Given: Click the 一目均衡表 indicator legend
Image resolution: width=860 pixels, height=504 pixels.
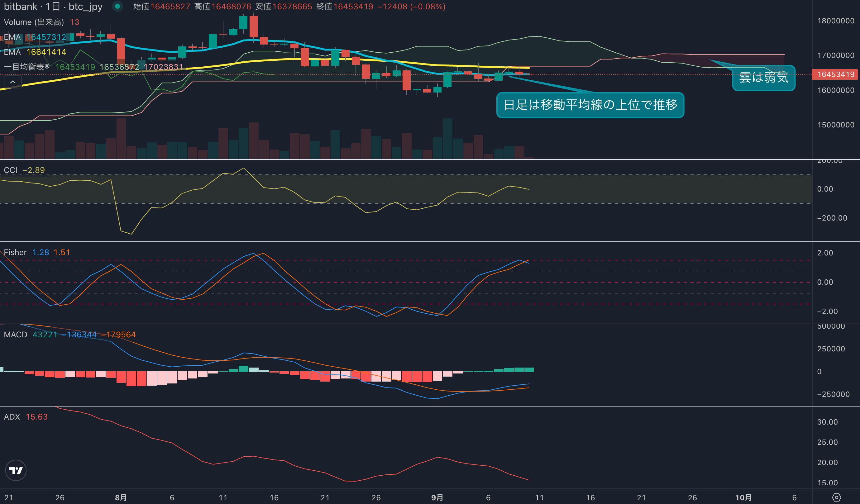Looking at the screenshot, I should (x=26, y=67).
